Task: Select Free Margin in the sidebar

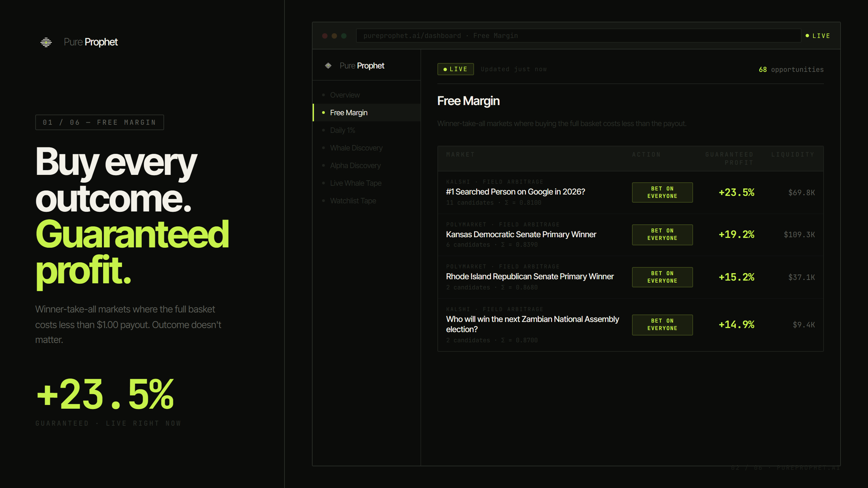Action: click(349, 113)
